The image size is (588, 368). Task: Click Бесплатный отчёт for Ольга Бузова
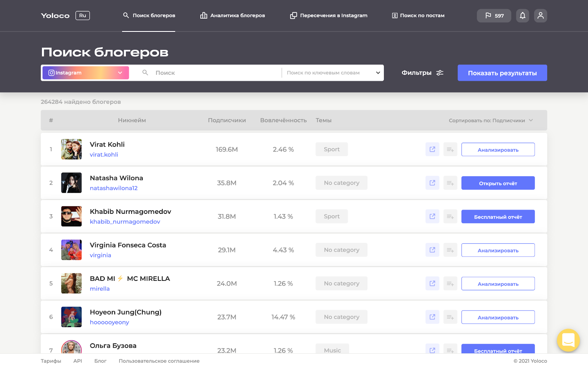click(498, 349)
